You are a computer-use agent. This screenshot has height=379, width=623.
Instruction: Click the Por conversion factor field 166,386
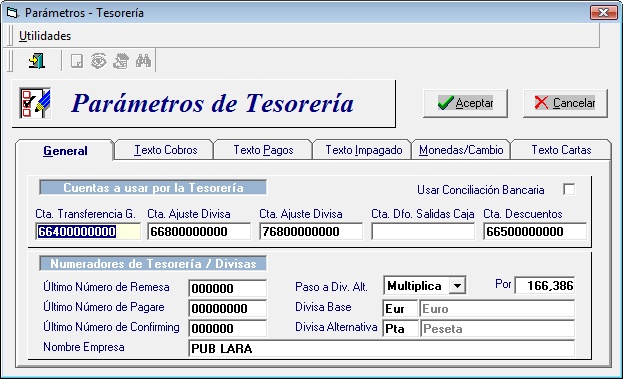pos(545,285)
